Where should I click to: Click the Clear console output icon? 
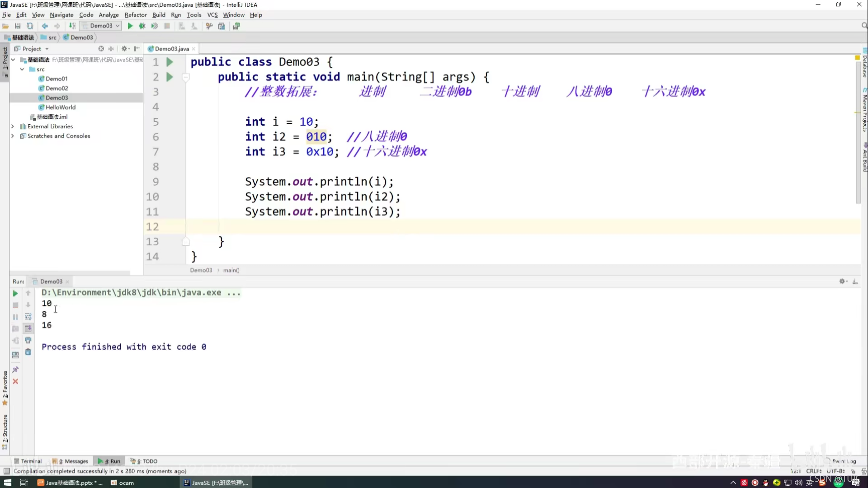click(x=28, y=352)
